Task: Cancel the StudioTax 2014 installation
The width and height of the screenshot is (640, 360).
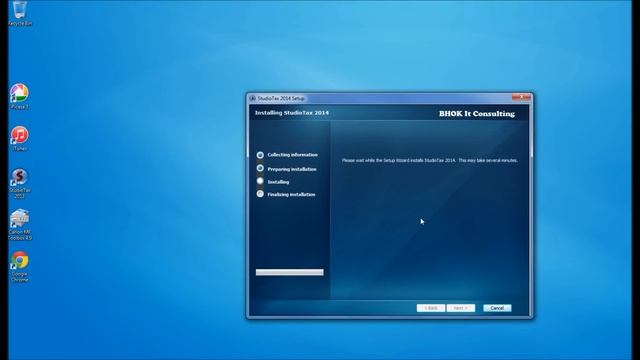Action: pyautogui.click(x=497, y=308)
